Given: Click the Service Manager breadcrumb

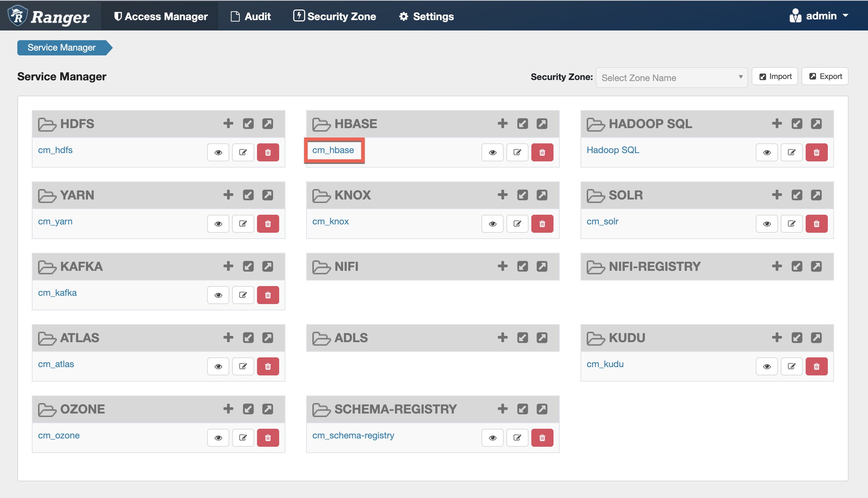Looking at the screenshot, I should tap(62, 47).
